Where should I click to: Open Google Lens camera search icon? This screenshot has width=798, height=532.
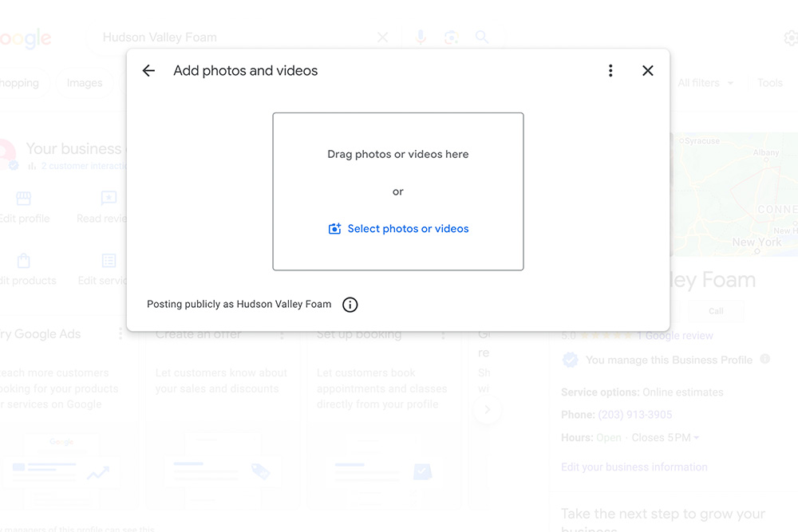[451, 37]
